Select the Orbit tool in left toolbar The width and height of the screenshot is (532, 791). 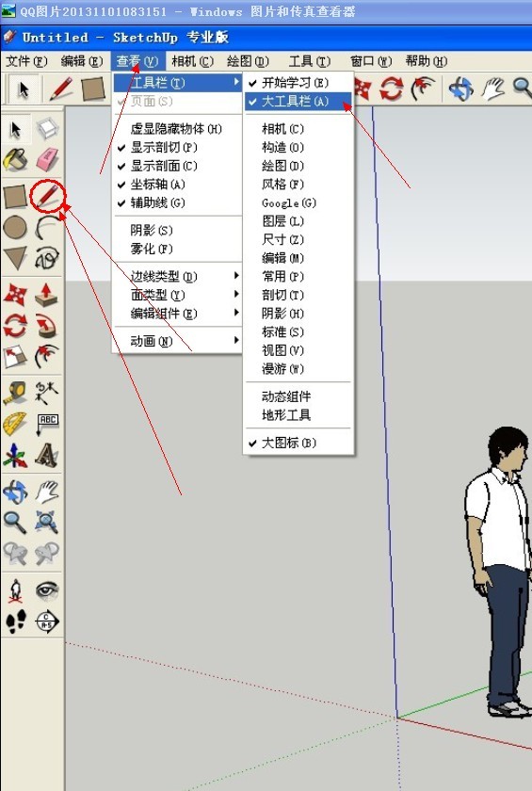tap(16, 492)
